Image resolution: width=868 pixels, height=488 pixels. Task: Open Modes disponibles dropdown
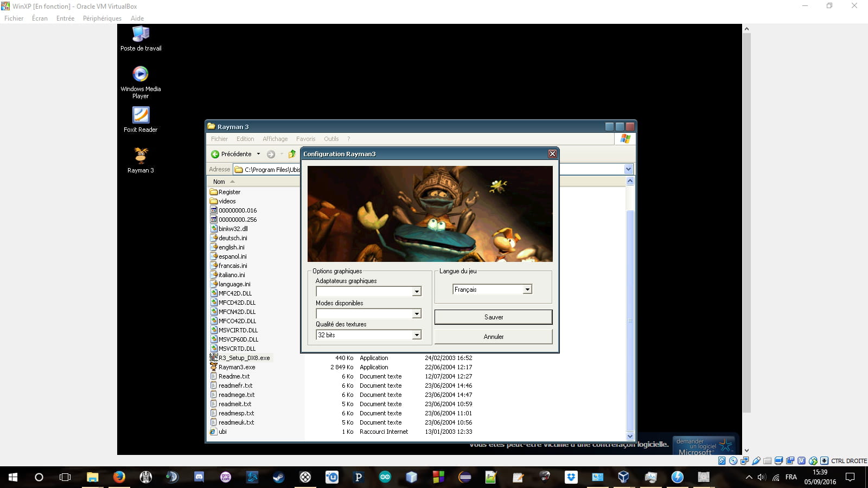[417, 314]
